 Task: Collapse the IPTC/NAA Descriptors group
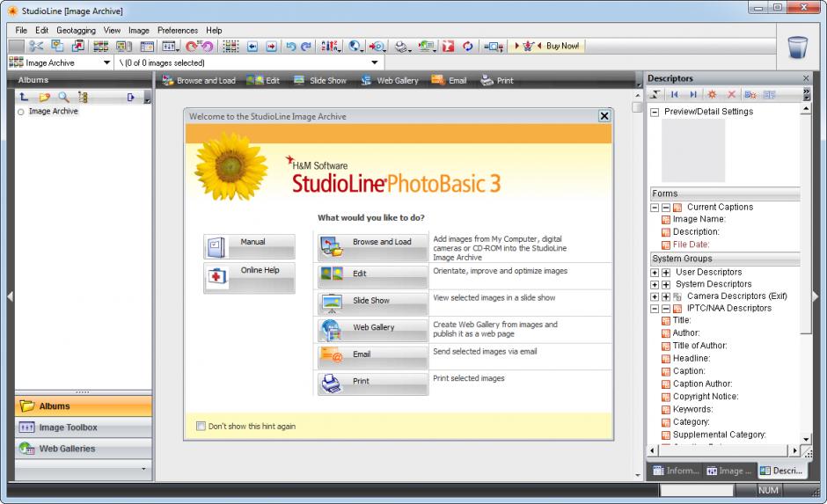coord(655,309)
